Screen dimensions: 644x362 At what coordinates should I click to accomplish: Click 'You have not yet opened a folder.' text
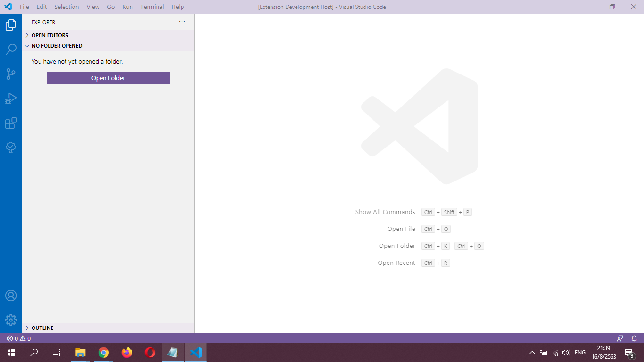pos(77,61)
